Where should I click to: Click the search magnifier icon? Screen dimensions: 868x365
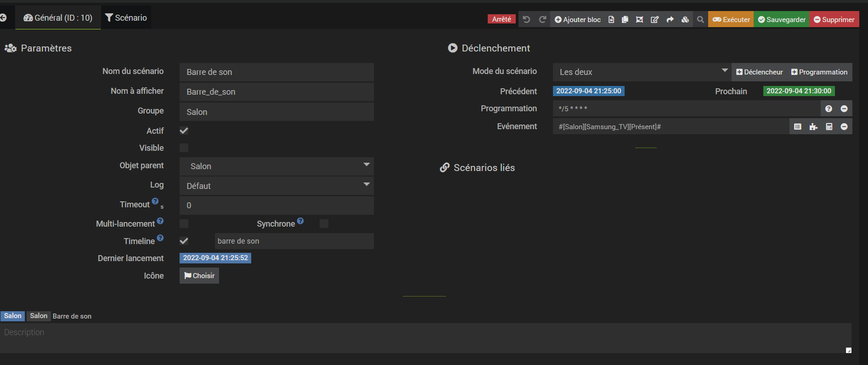[700, 19]
